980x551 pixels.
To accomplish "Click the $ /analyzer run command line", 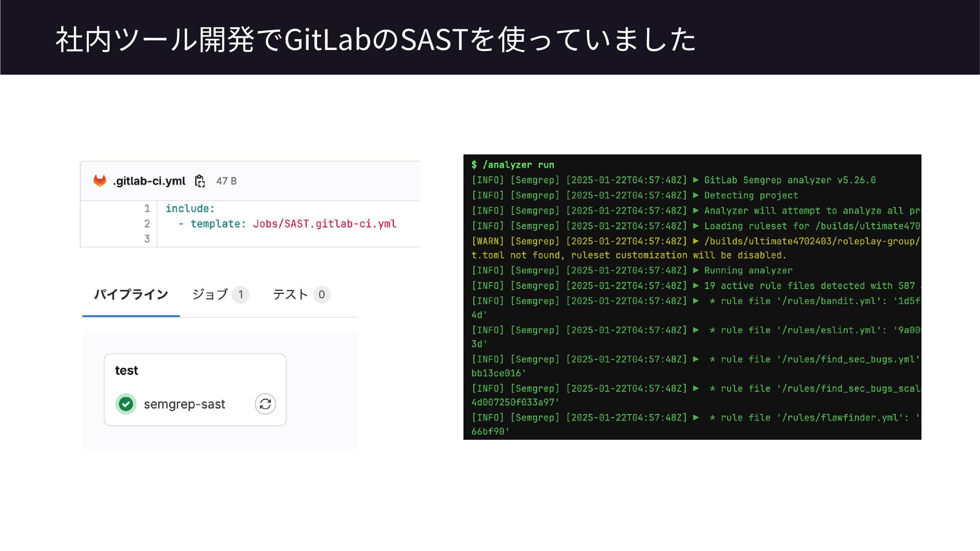I will coord(512,165).
